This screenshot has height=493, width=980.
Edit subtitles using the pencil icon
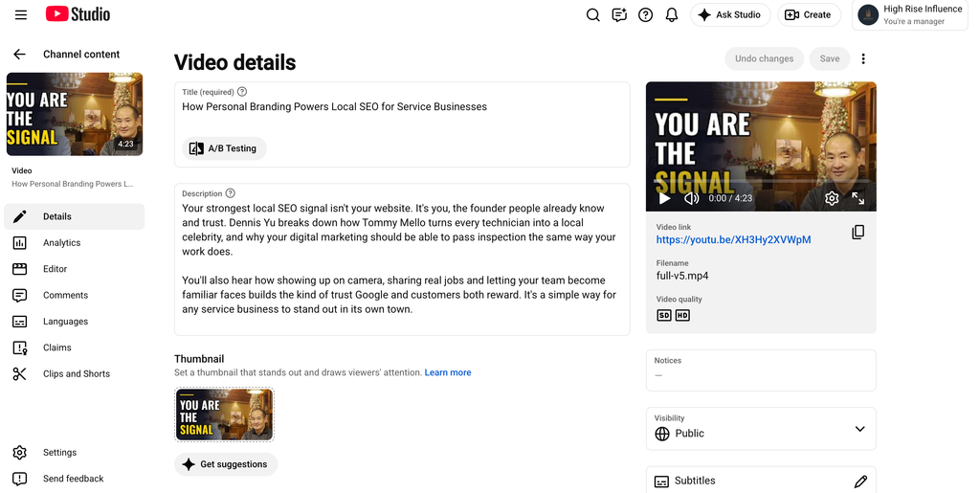(x=860, y=481)
